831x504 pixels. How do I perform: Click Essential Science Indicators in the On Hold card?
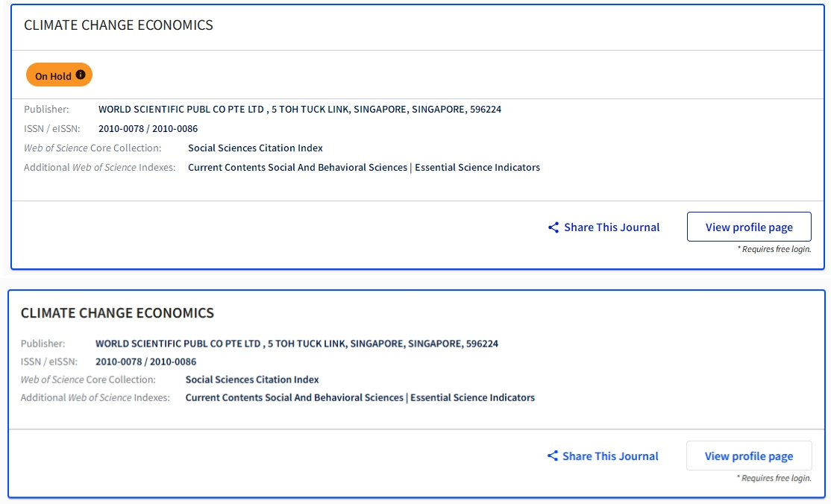(477, 167)
